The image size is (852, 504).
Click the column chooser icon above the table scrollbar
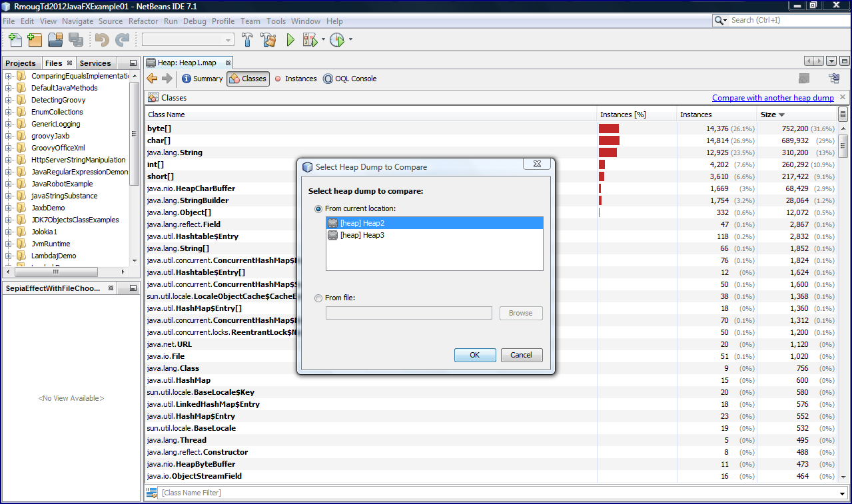843,115
